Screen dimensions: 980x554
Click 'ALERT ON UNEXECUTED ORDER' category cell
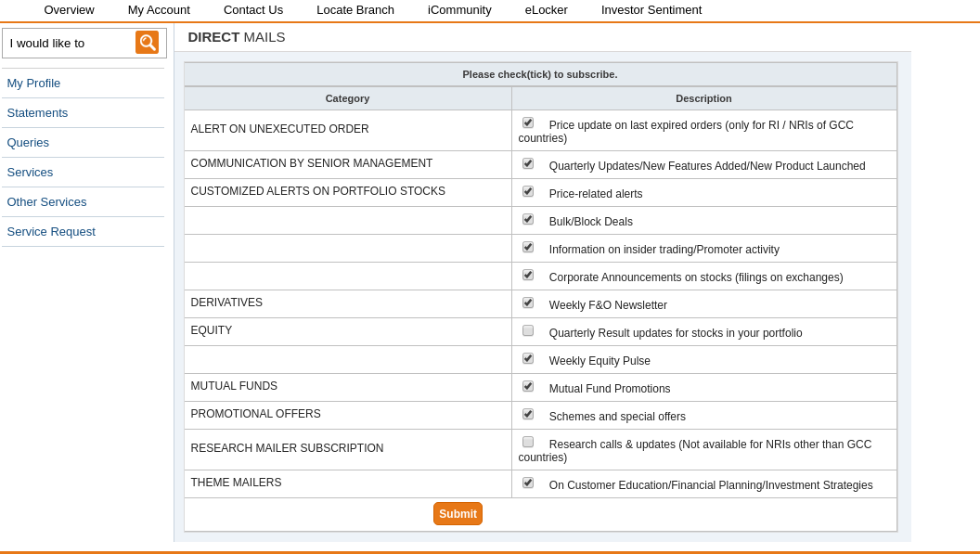coord(348,130)
